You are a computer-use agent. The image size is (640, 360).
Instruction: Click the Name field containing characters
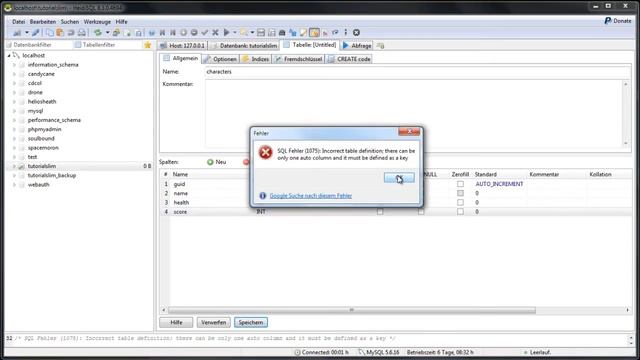click(x=417, y=71)
